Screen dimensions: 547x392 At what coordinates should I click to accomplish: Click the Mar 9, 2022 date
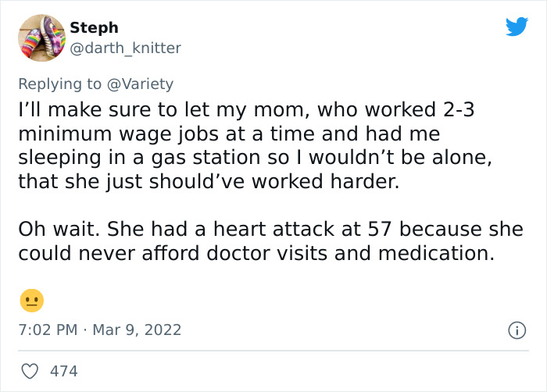click(x=138, y=330)
